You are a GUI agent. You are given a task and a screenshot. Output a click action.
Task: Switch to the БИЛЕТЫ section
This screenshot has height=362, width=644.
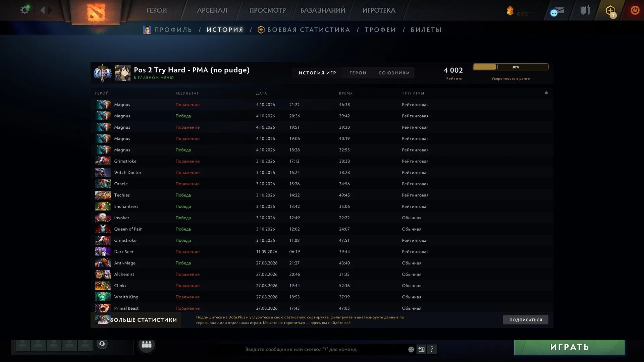click(426, 30)
